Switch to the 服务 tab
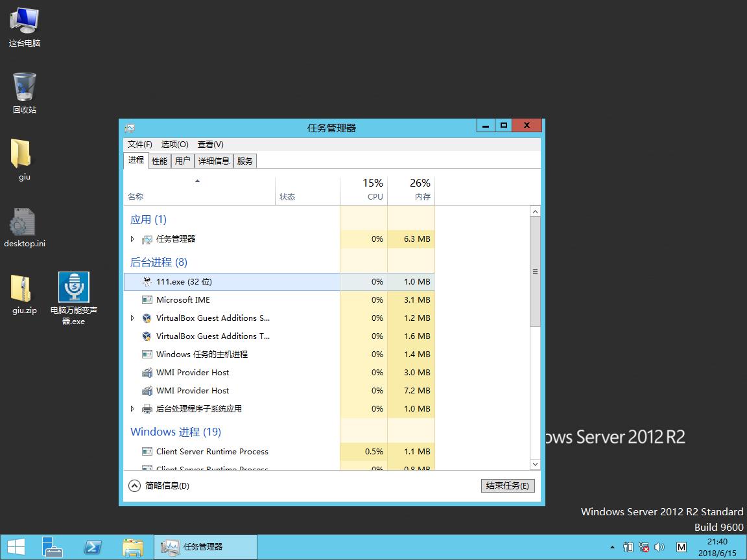 (245, 161)
